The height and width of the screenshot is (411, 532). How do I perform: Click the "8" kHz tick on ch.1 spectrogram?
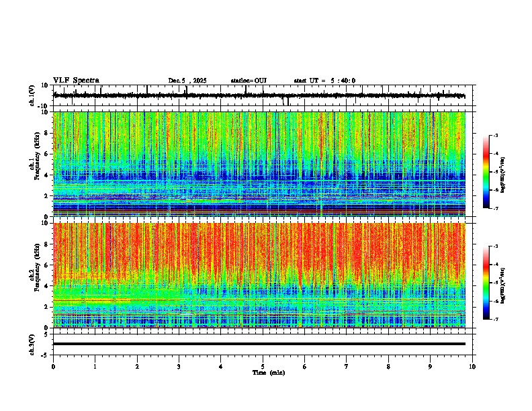(47, 133)
